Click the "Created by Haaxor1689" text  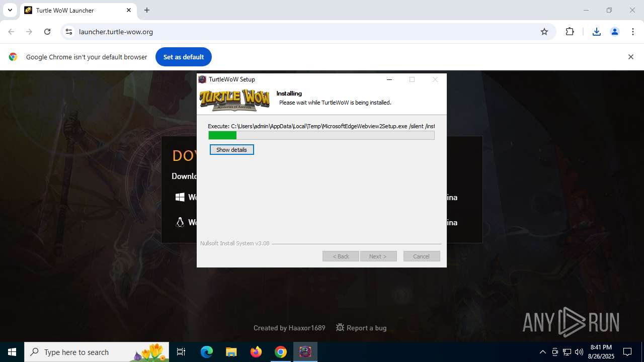(x=289, y=328)
